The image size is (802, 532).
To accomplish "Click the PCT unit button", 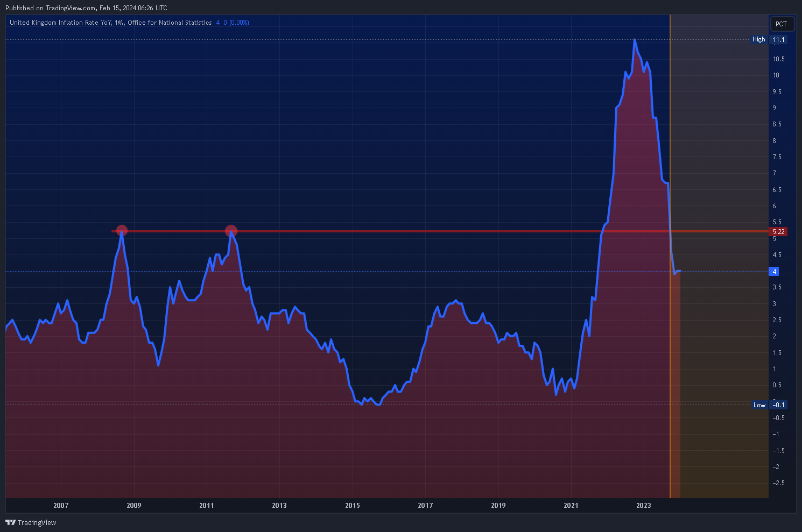I will point(782,24).
